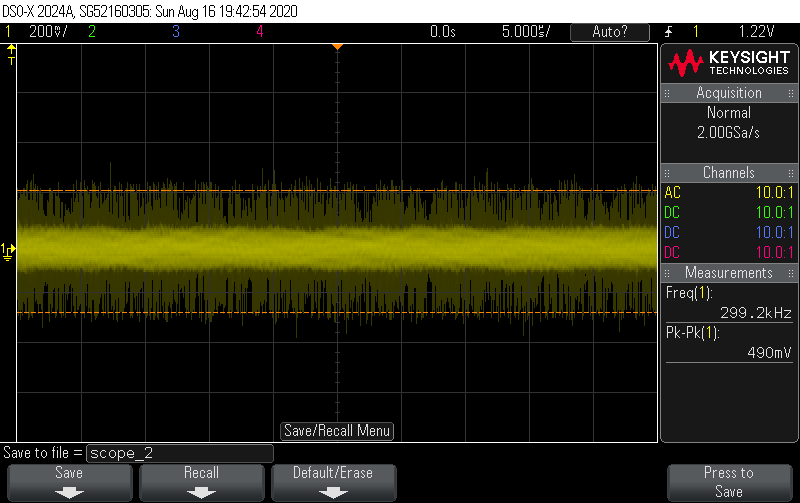Click the 0.0s horizontal delay value

pos(442,32)
